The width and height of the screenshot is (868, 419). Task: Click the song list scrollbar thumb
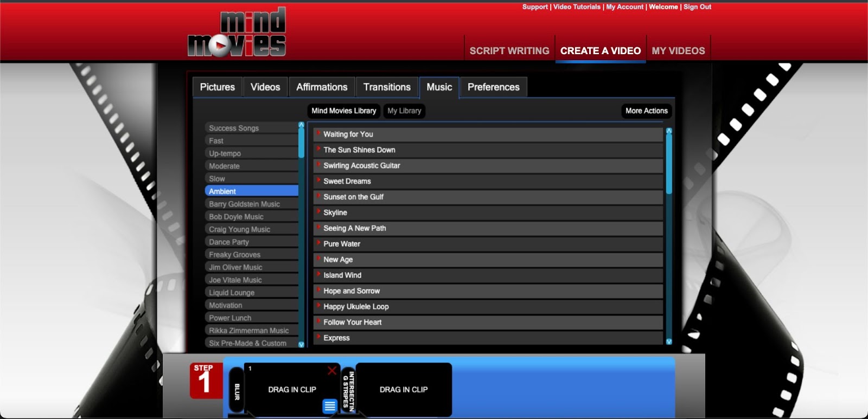[x=669, y=164]
